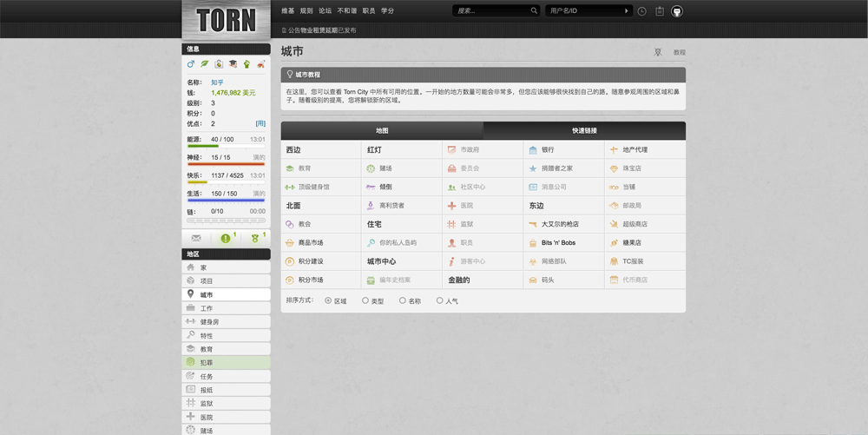Click the clock icon in top bar
Screen dimensions: 868x435
[641, 11]
